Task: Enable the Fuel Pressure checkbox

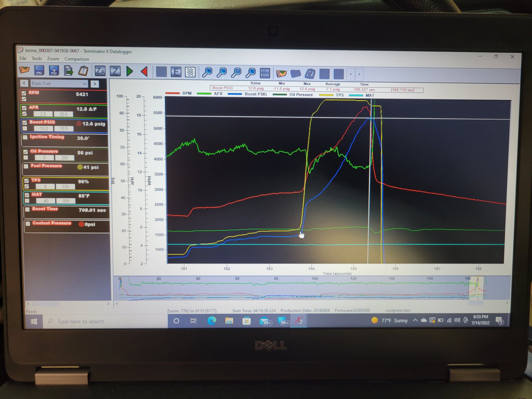Action: click(x=26, y=166)
